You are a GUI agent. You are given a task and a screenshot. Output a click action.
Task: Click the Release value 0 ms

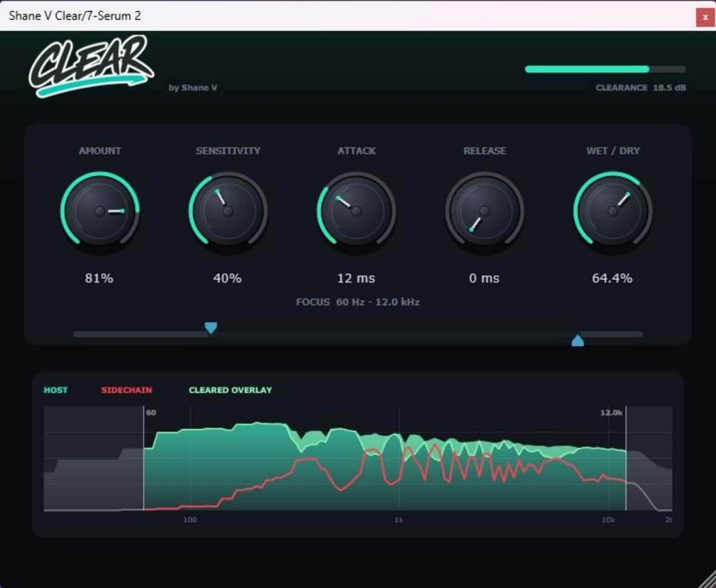pos(484,278)
